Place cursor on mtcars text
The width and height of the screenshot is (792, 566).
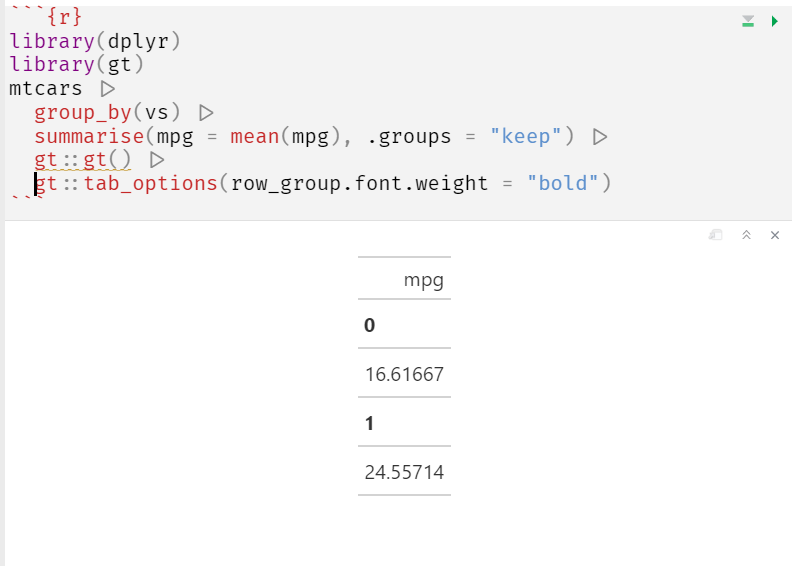45,88
